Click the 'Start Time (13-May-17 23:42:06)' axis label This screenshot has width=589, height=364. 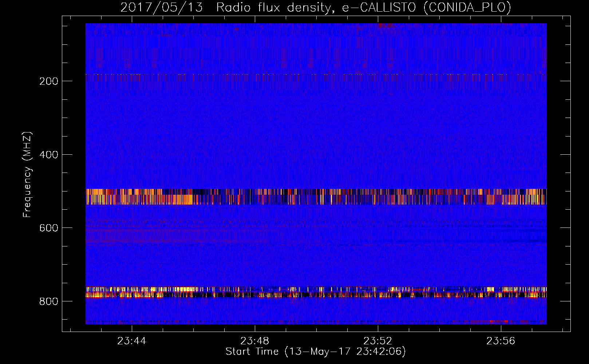(316, 352)
